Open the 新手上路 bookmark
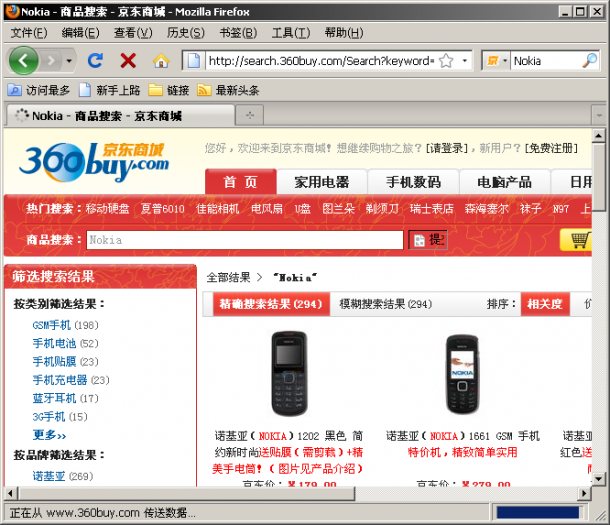 109,90
